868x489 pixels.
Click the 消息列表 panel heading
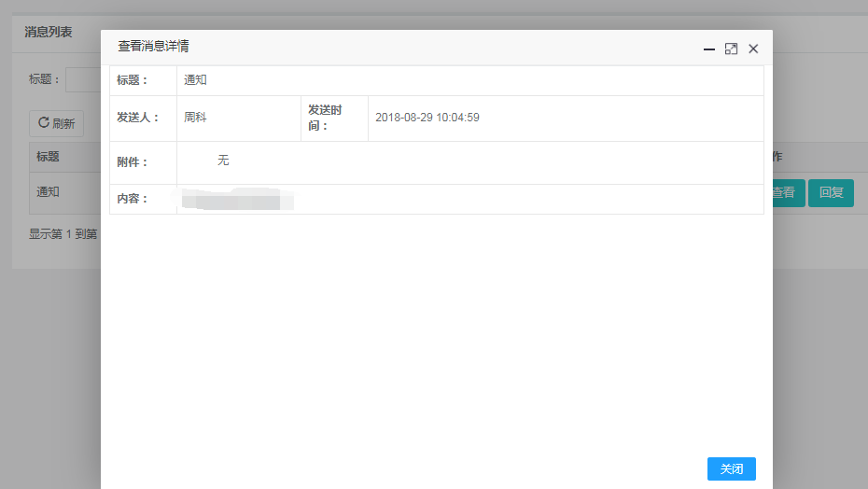point(49,32)
